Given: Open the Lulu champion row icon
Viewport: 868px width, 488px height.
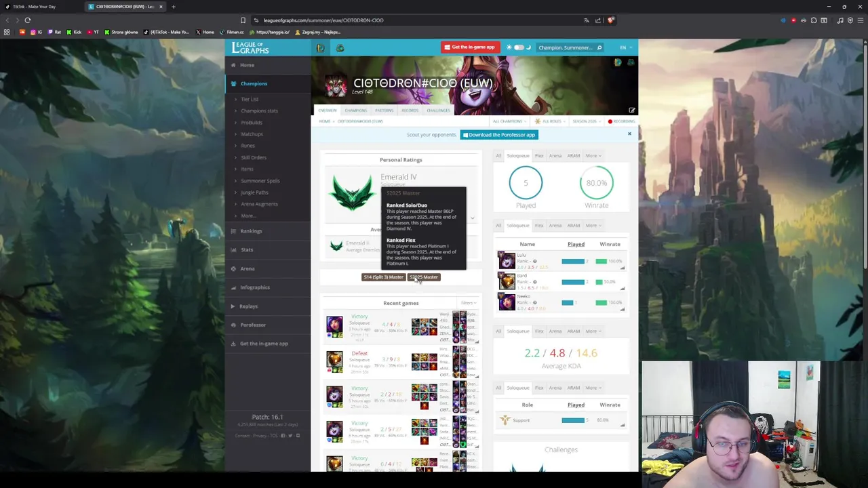Looking at the screenshot, I should tap(507, 261).
